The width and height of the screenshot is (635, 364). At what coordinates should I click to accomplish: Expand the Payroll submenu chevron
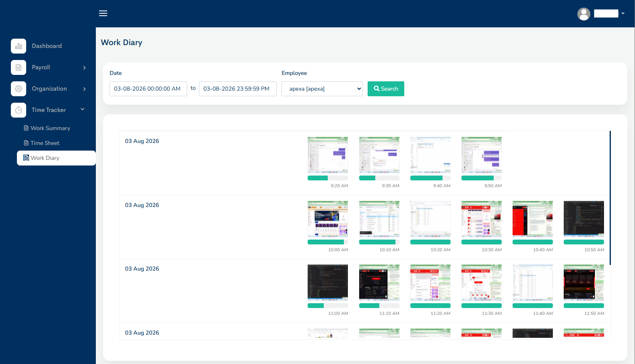click(x=85, y=68)
